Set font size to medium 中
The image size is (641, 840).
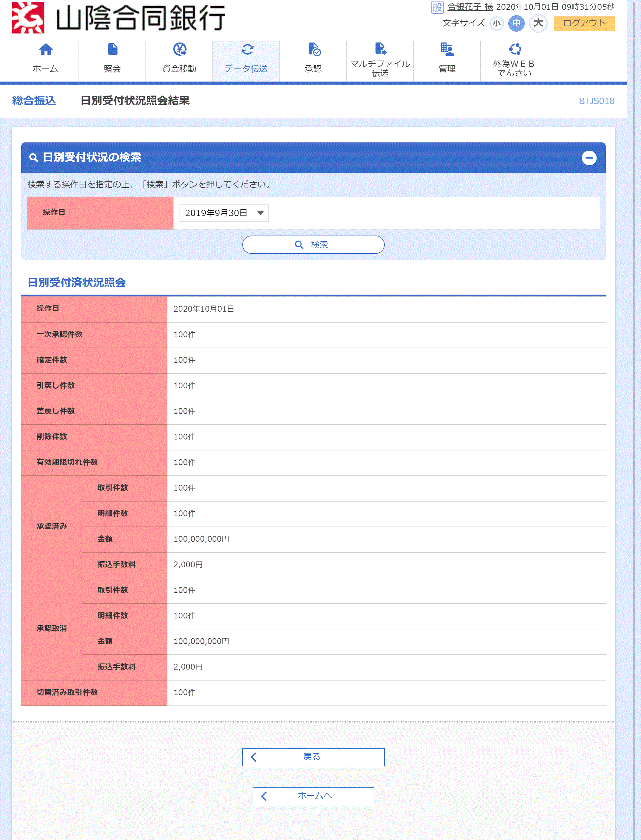pos(516,23)
